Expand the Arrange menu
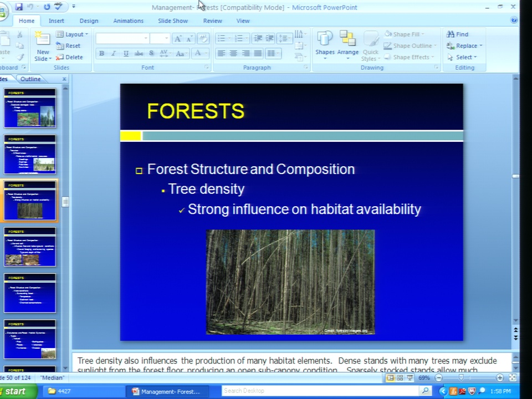This screenshot has width=532, height=399. tap(348, 45)
